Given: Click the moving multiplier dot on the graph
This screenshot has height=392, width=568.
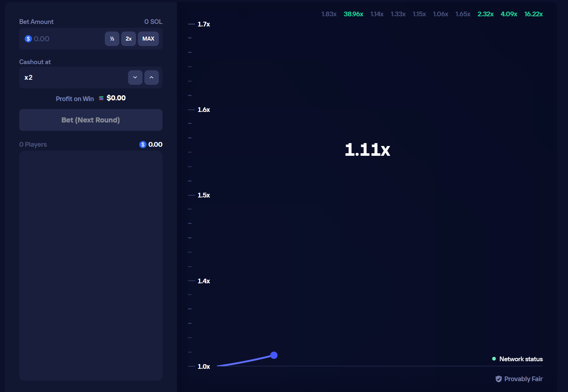Looking at the screenshot, I should tap(273, 355).
